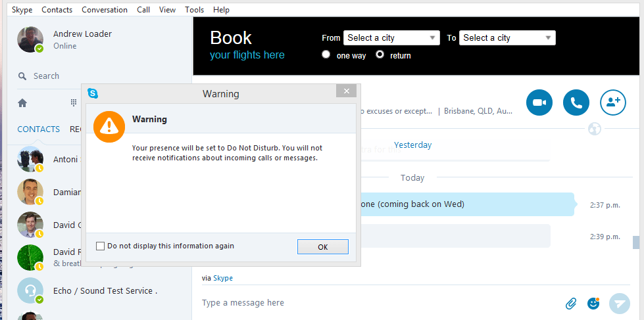Open Antoni's contact avatar

(30, 159)
